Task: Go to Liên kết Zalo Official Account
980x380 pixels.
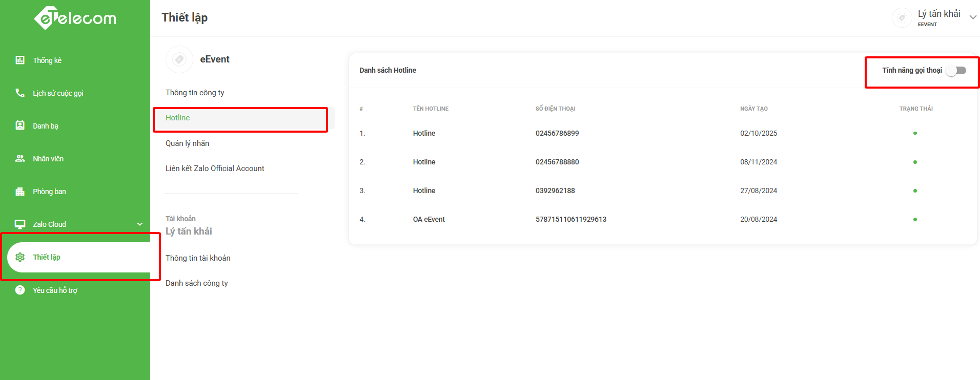Action: (215, 168)
